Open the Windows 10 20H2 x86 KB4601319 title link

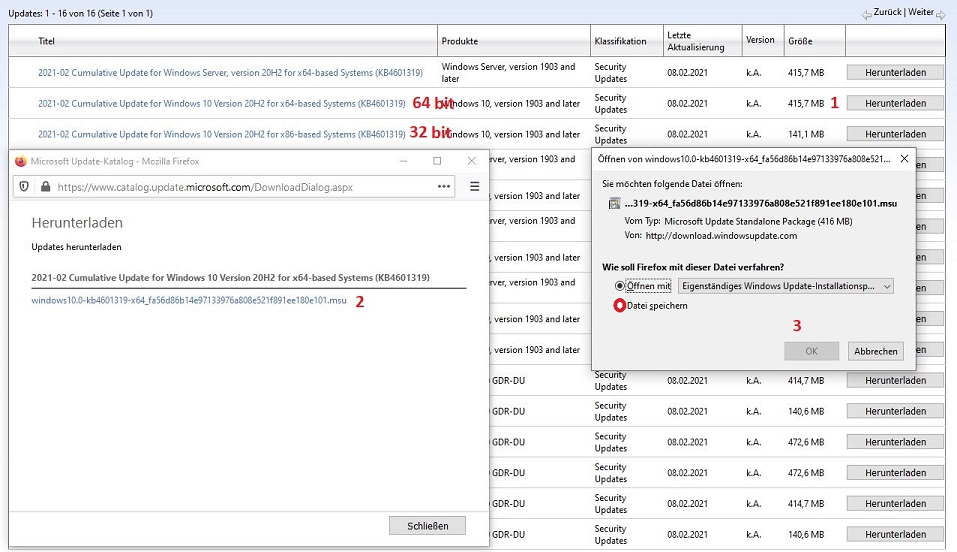pyautogui.click(x=222, y=134)
